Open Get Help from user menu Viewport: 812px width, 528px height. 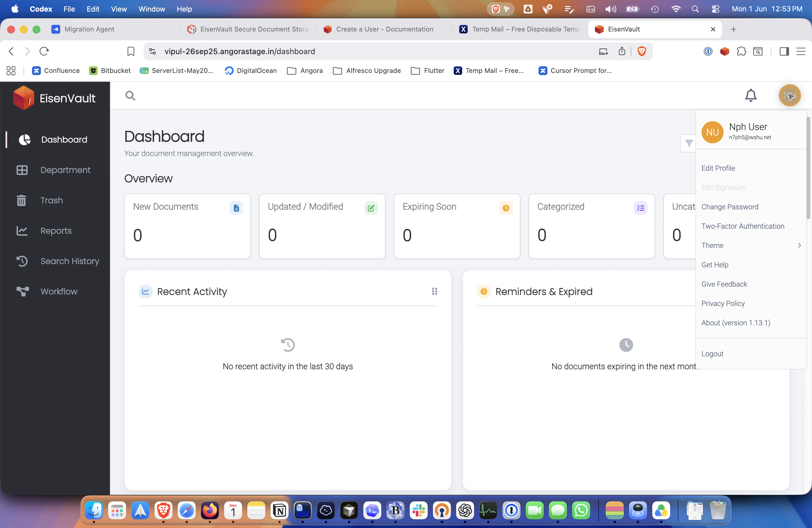[715, 265]
